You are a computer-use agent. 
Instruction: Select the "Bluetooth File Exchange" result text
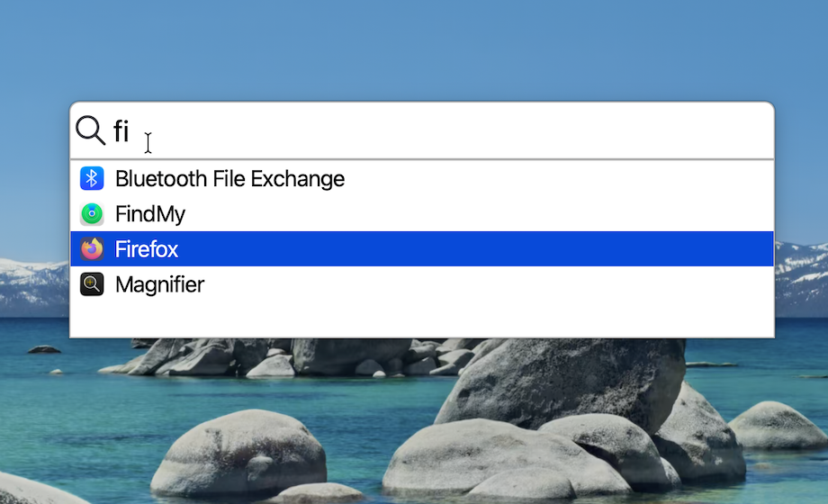click(x=229, y=179)
